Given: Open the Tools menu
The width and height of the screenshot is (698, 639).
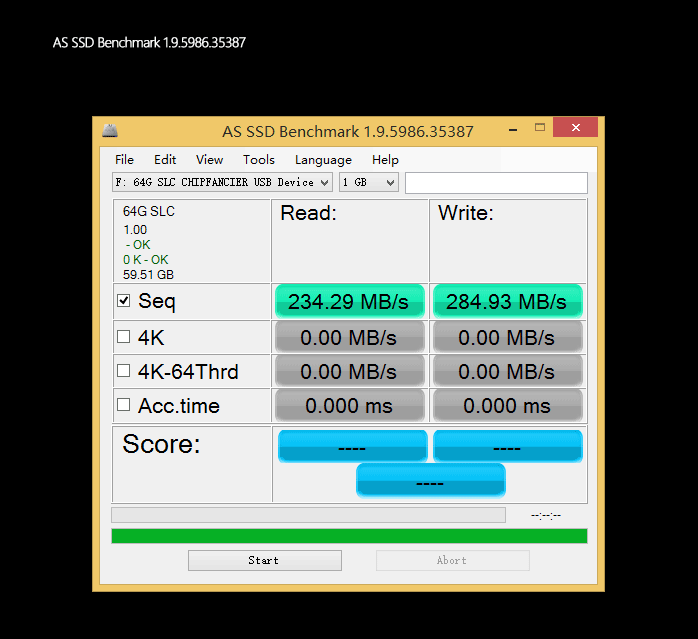Looking at the screenshot, I should 258,159.
